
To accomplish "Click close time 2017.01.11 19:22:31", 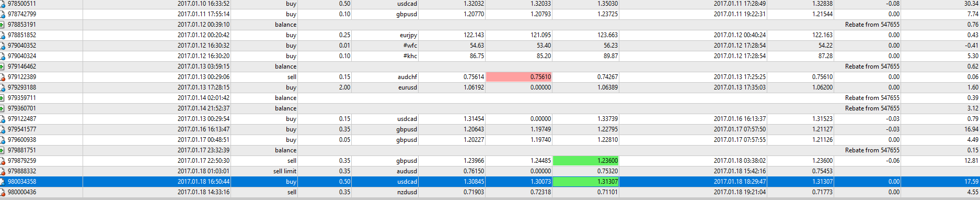I will tap(740, 14).
